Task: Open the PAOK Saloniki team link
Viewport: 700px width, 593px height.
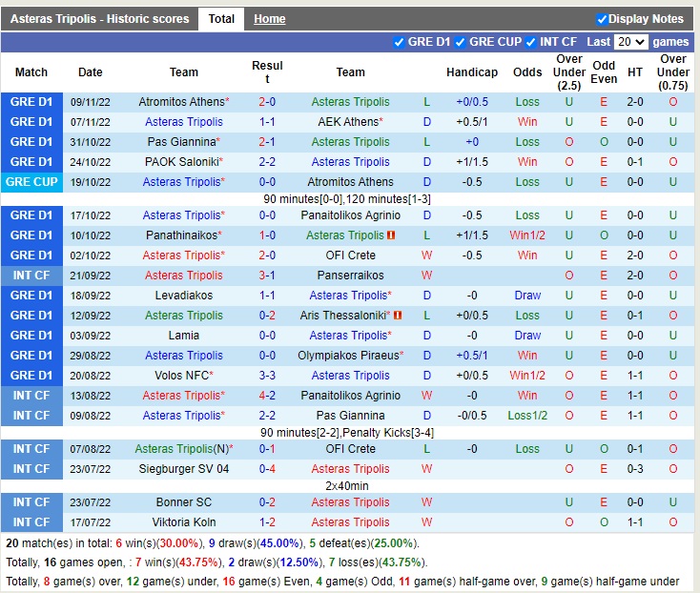Action: point(180,162)
